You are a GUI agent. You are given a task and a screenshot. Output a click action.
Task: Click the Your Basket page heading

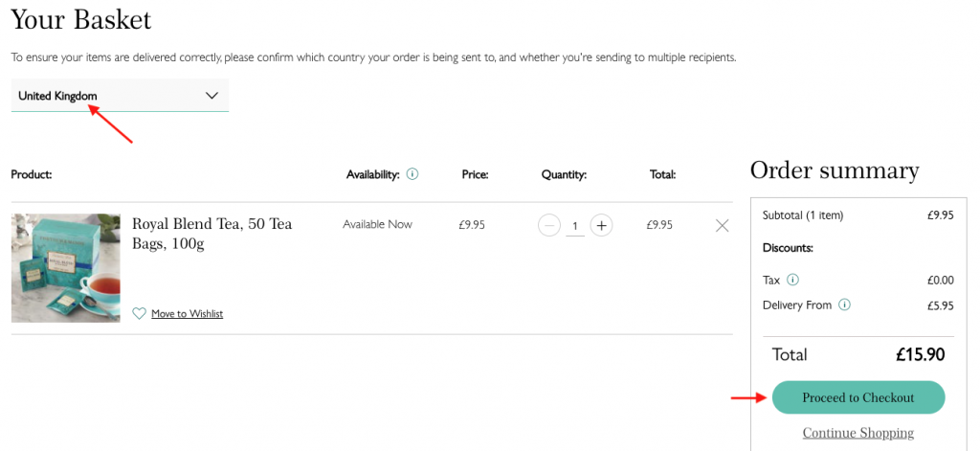coord(80,19)
